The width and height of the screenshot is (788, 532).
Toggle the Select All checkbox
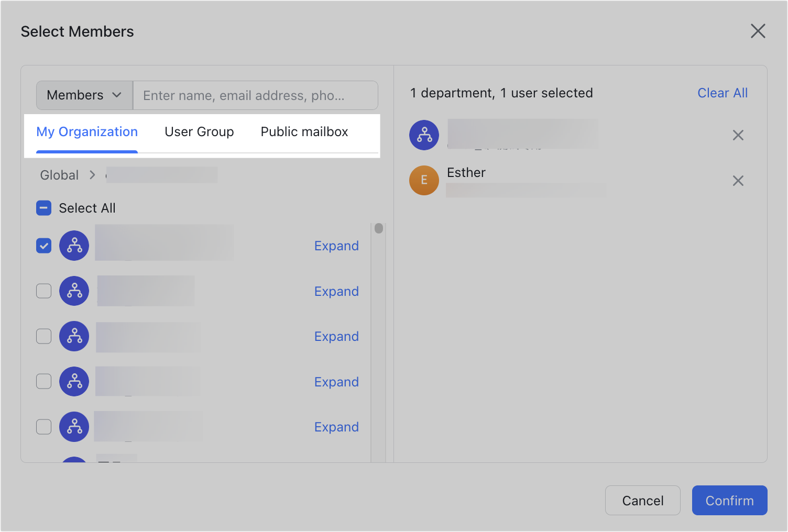tap(43, 208)
